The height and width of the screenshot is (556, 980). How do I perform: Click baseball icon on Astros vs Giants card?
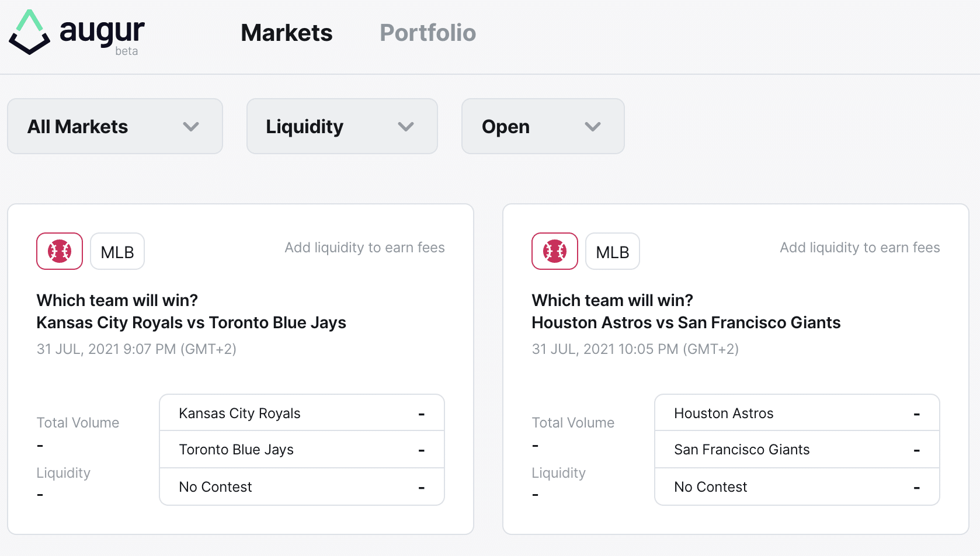[x=555, y=251]
